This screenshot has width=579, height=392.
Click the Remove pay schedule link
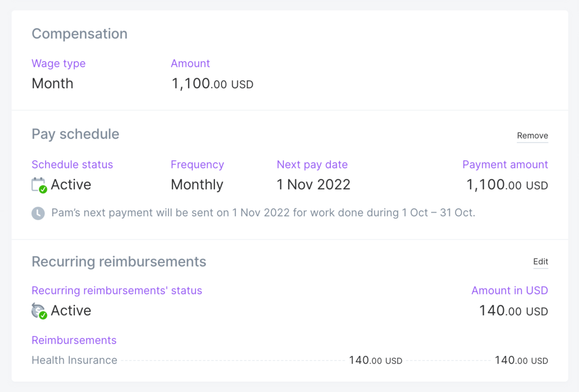pyautogui.click(x=532, y=135)
